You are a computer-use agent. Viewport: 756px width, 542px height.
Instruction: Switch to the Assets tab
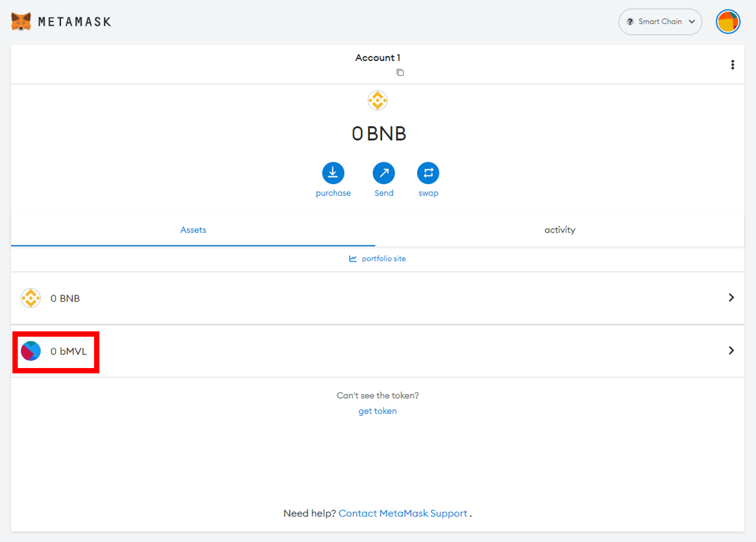193,230
